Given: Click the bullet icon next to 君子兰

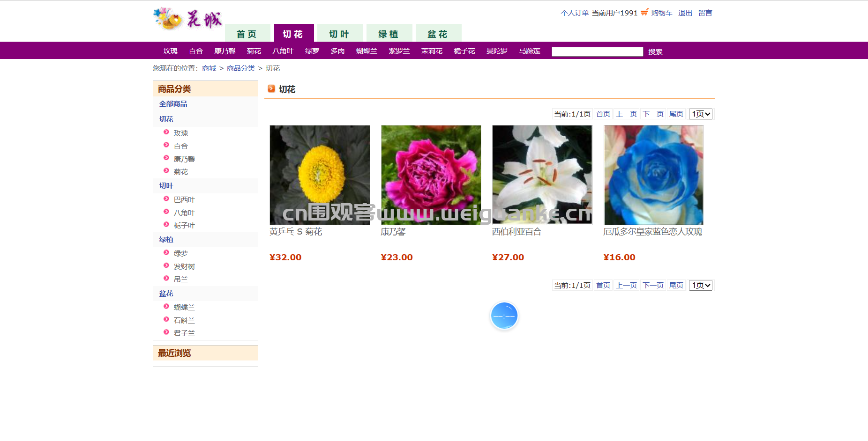Looking at the screenshot, I should (166, 332).
